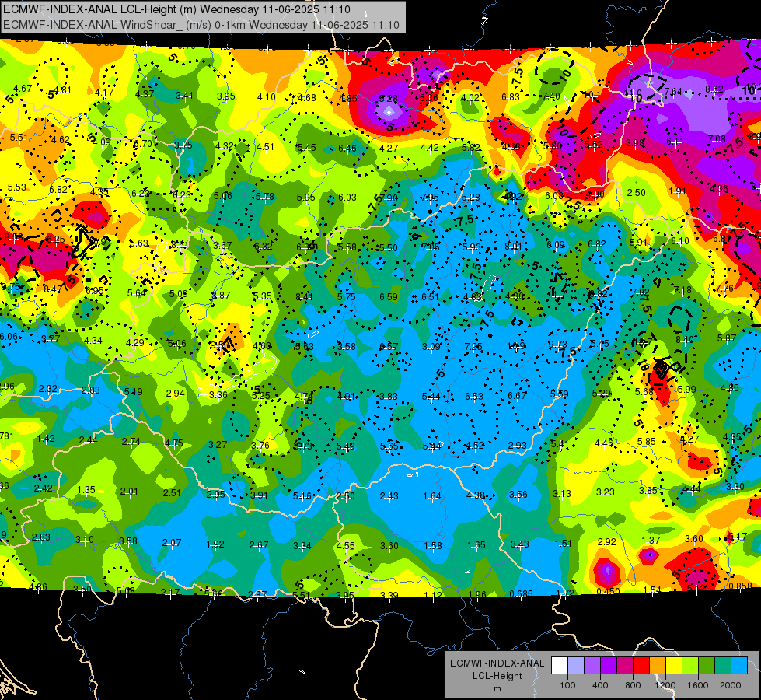Viewport: 761px width, 700px height.
Task: Click the reading 6.53 on the map
Action: [x=473, y=397]
